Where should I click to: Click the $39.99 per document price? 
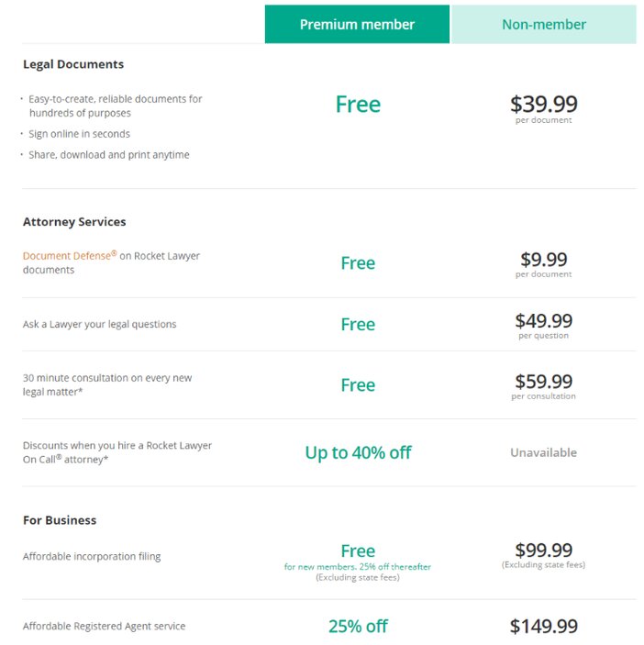tap(544, 108)
